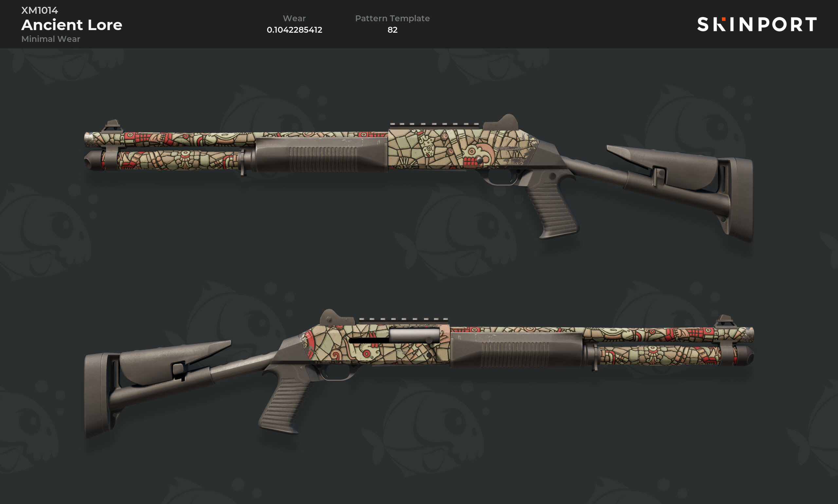Click the SKINPORT logo
This screenshot has height=504, width=838.
point(757,24)
